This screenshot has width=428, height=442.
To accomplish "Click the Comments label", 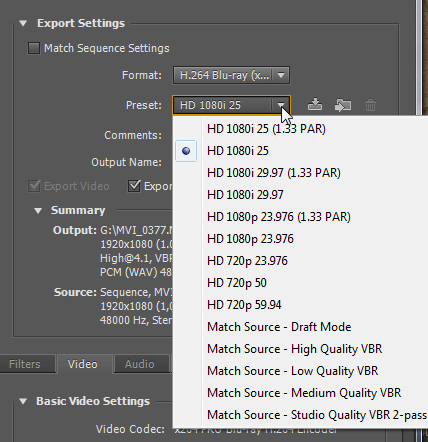I will click(x=133, y=135).
